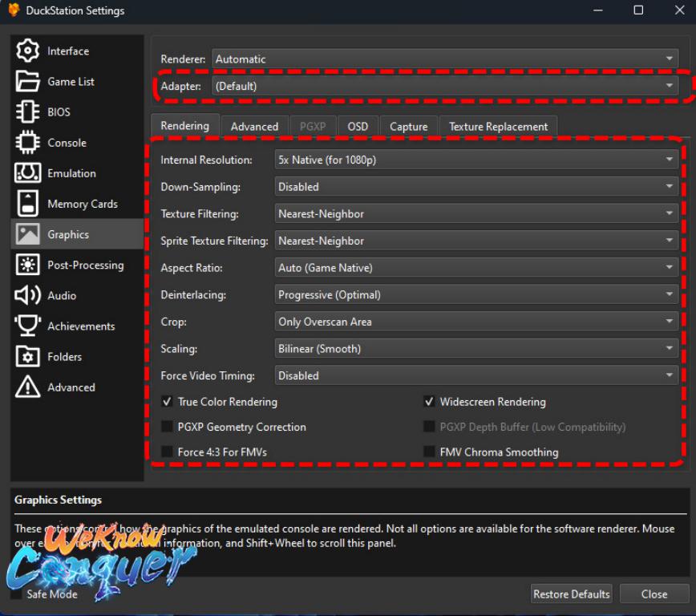
Task: Click the Graphics Settings help heading
Action: click(x=59, y=500)
